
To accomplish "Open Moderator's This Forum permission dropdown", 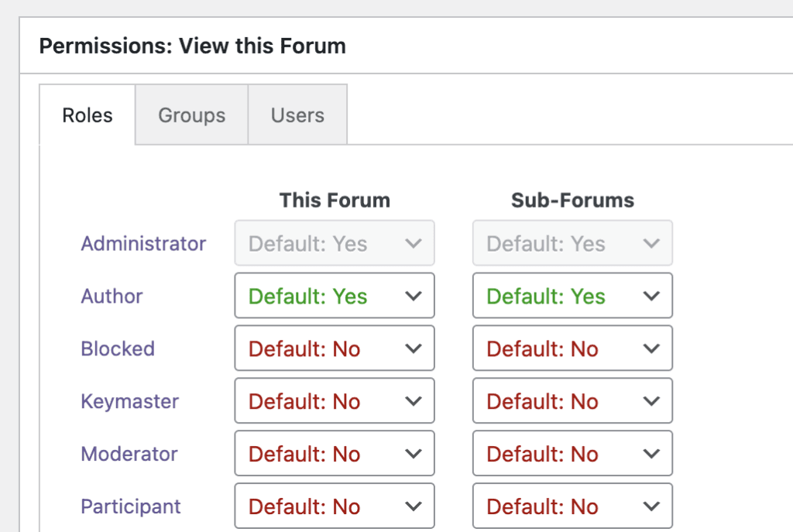I will (x=334, y=454).
